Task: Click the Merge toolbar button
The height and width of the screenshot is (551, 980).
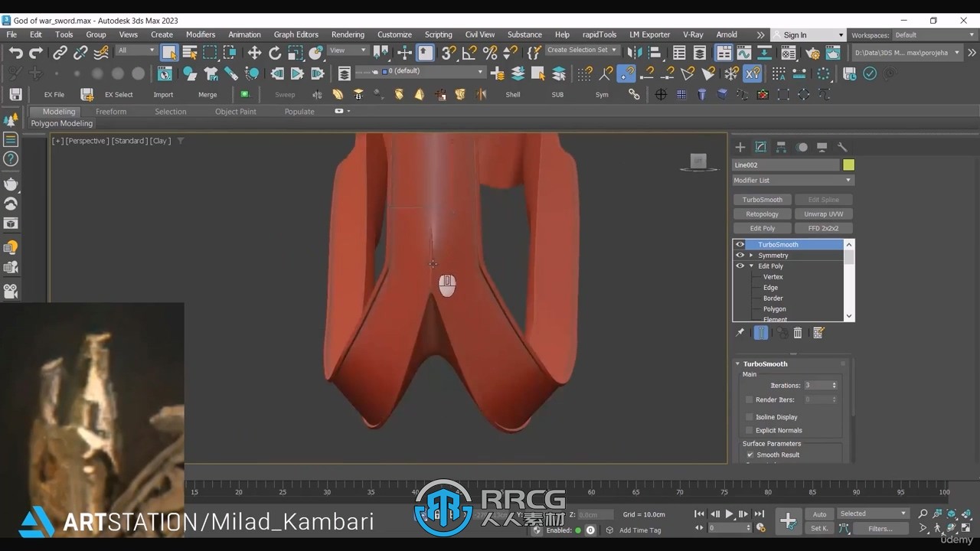Action: 207,95
